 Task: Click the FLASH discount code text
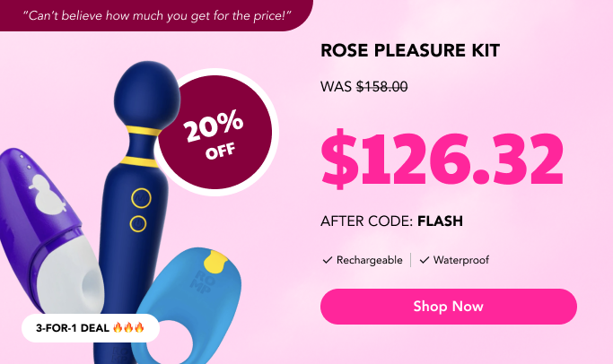[440, 221]
